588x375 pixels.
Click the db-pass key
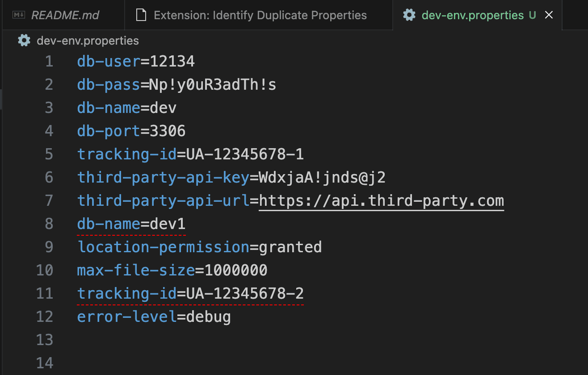point(109,84)
